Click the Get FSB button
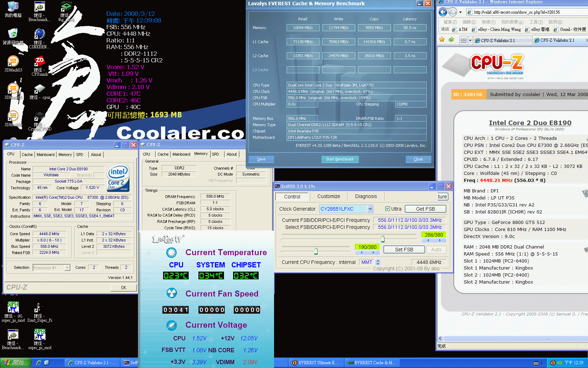The image size is (588, 368). coord(425,209)
